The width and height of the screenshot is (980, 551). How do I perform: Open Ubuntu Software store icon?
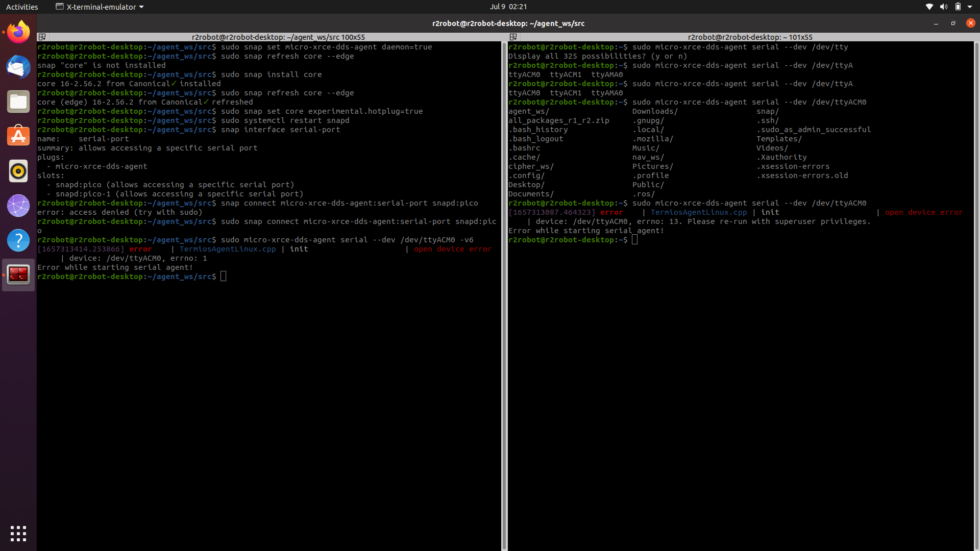click(18, 136)
